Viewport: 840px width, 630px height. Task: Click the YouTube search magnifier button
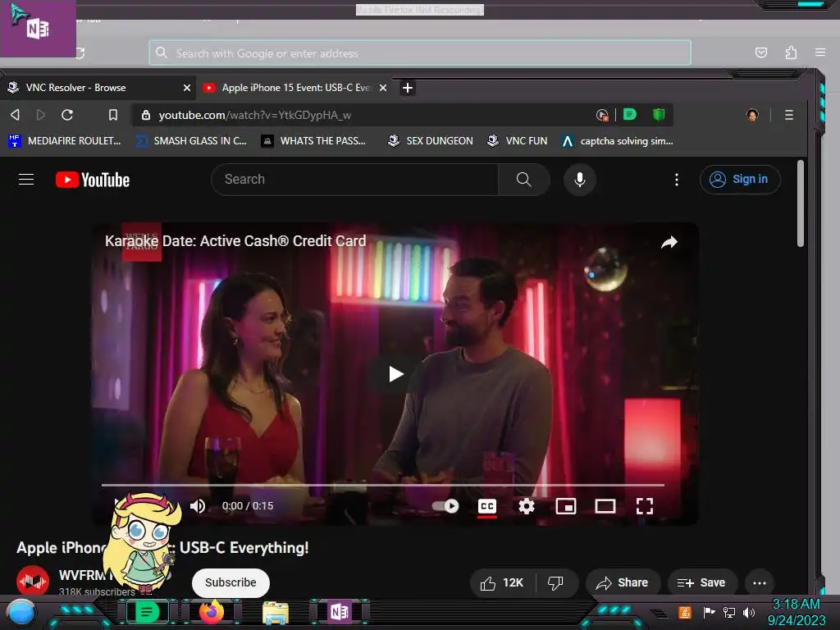tap(523, 180)
